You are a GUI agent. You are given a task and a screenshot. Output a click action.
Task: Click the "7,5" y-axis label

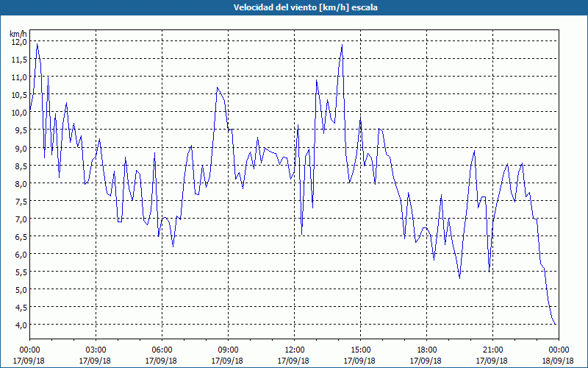pos(21,201)
